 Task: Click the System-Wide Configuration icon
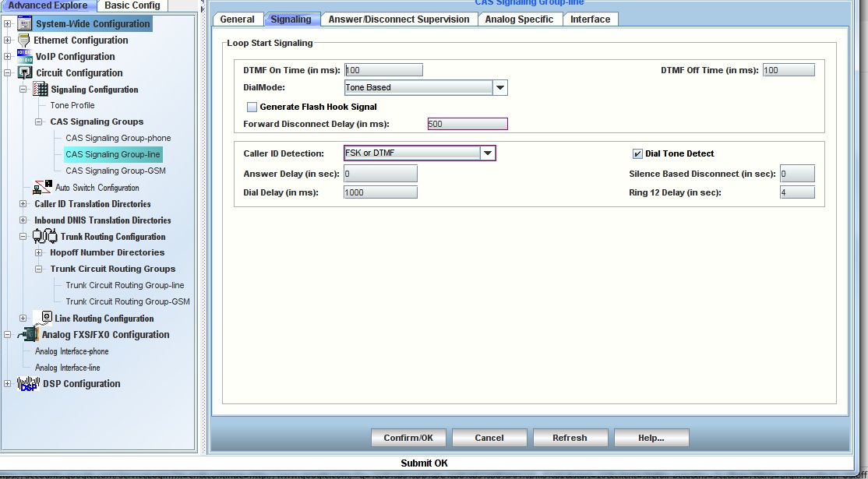pyautogui.click(x=24, y=23)
